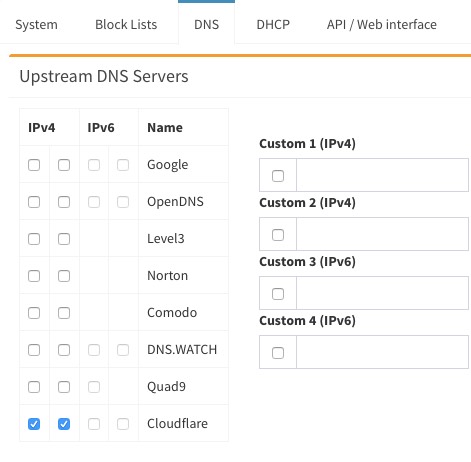Select Norton first IPv4 checkbox
This screenshot has height=462, width=471.
34,276
